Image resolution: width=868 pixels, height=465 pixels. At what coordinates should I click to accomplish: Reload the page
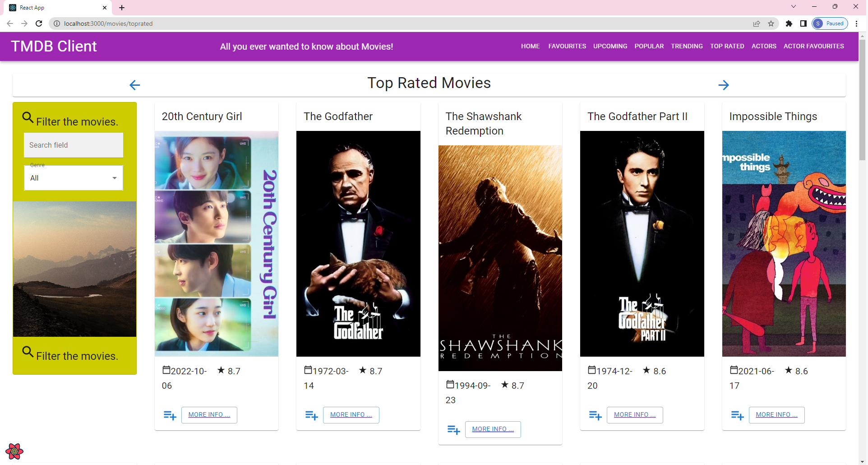pyautogui.click(x=39, y=23)
